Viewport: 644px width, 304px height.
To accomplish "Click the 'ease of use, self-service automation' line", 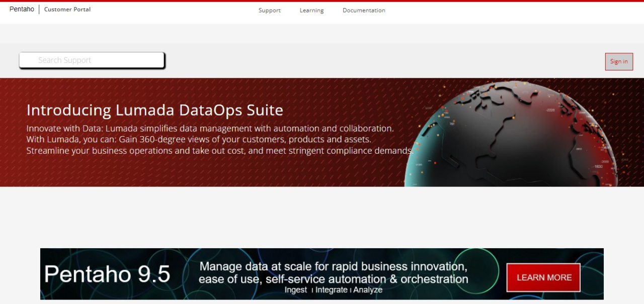I will [x=334, y=279].
